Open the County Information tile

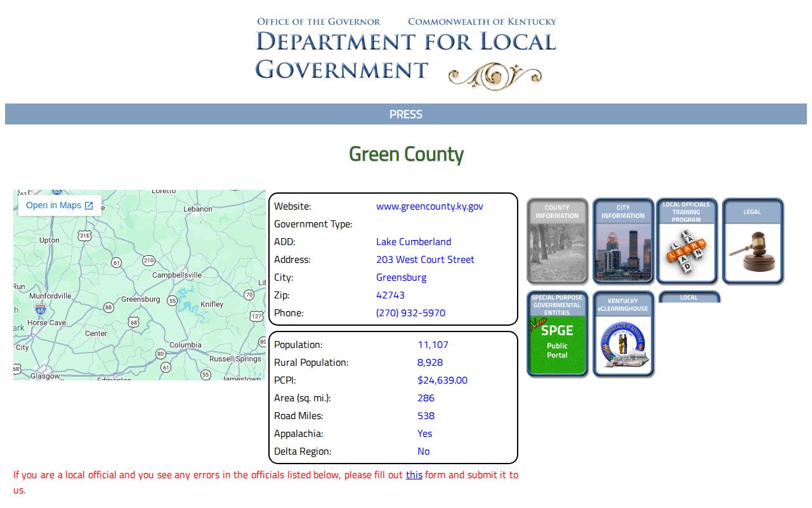click(557, 241)
